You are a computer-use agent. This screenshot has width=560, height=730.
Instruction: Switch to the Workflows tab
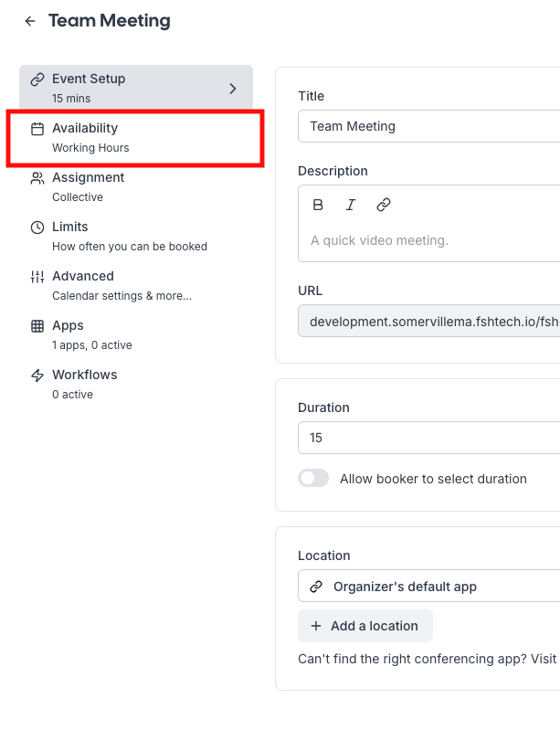[84, 383]
